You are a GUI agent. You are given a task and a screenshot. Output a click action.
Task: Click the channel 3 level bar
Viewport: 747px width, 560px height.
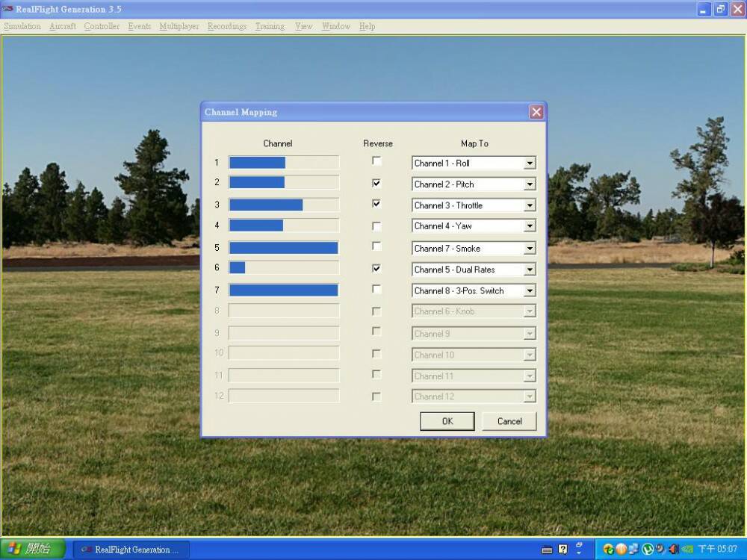(x=283, y=205)
